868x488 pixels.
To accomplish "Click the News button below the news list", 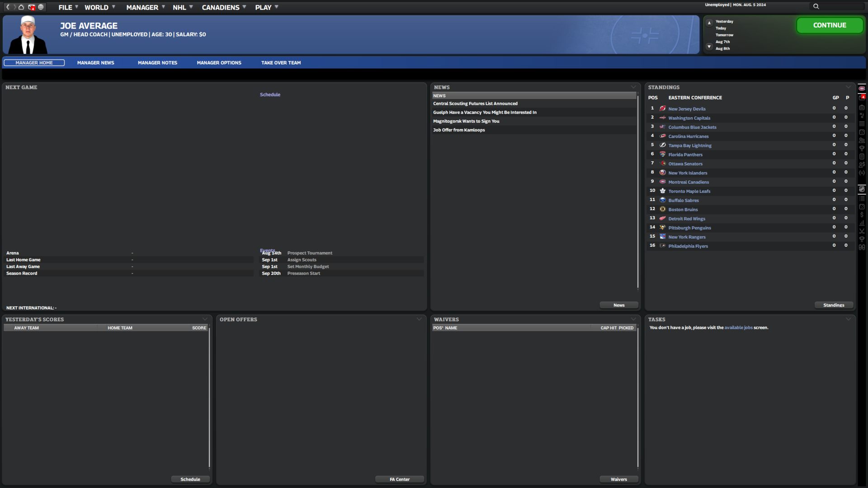I will [619, 305].
